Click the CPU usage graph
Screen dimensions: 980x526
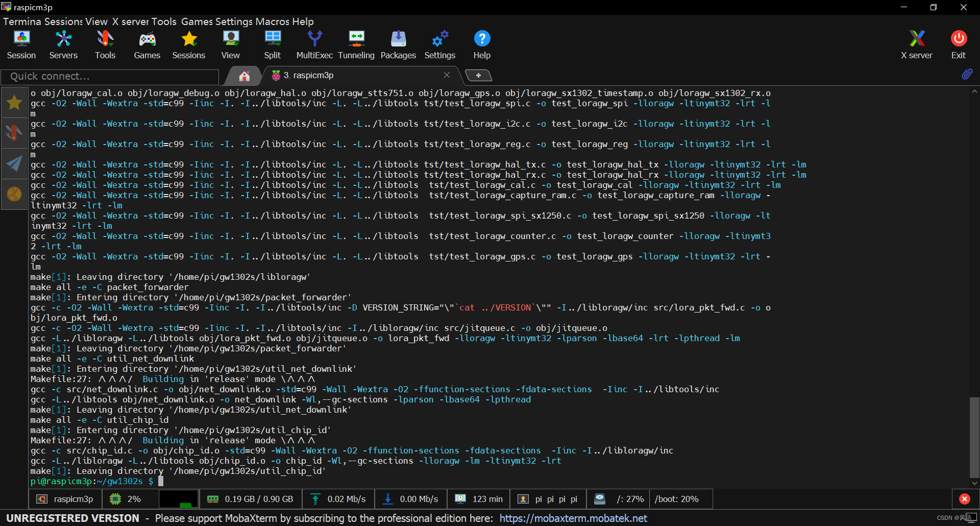179,499
